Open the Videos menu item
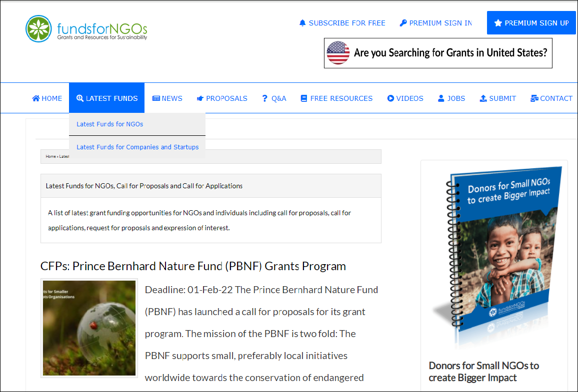 pos(405,98)
